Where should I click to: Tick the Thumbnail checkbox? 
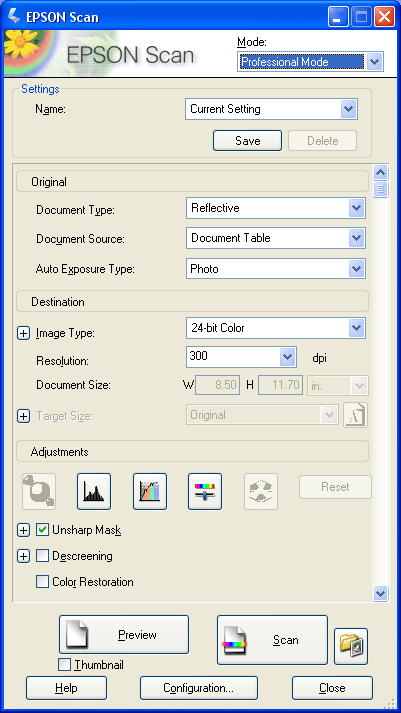click(x=65, y=665)
